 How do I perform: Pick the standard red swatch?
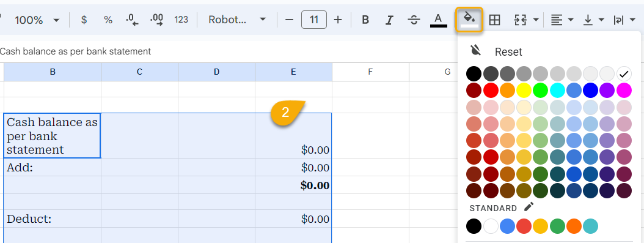[x=524, y=226]
